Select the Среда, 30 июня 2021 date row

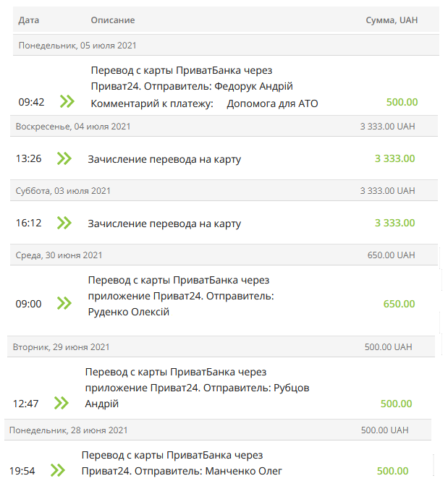(x=59, y=255)
